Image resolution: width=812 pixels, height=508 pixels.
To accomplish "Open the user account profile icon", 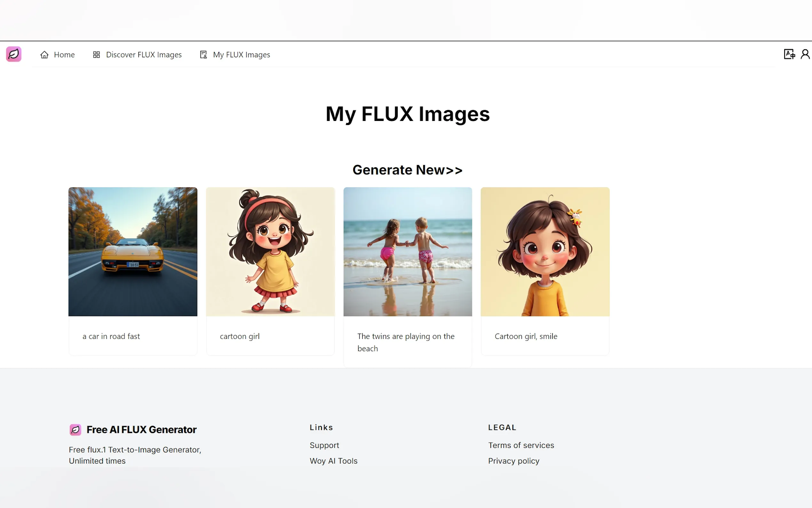I will point(805,54).
